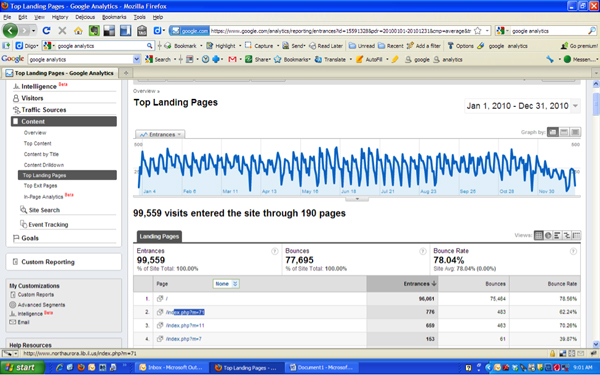Image resolution: width=600 pixels, height=375 pixels.
Task: Bookmark this page with the star icon
Action: [x=478, y=31]
